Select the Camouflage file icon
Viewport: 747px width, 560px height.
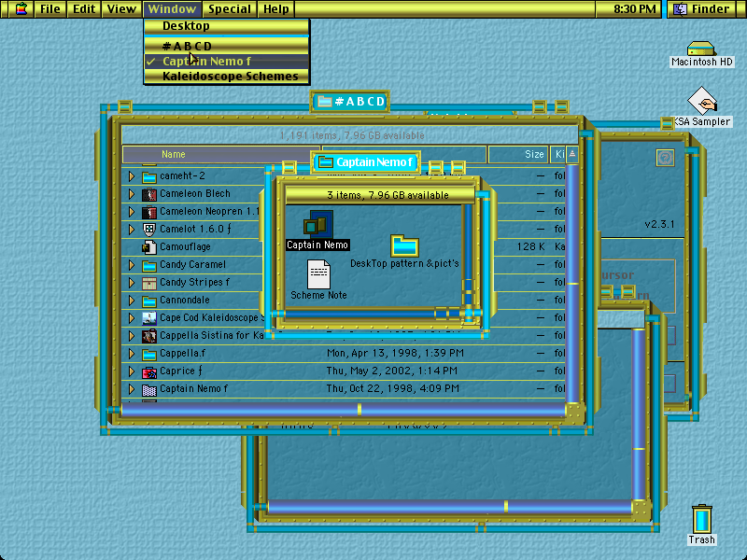pos(149,247)
